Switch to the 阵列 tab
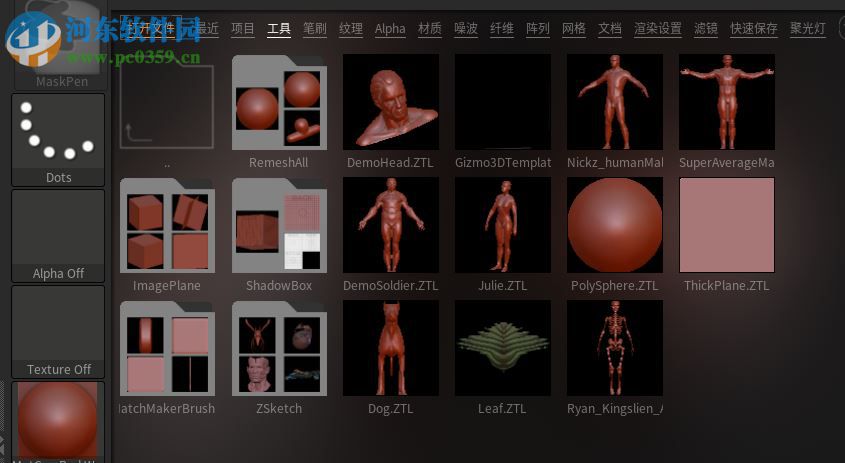845x463 pixels. pyautogui.click(x=538, y=28)
